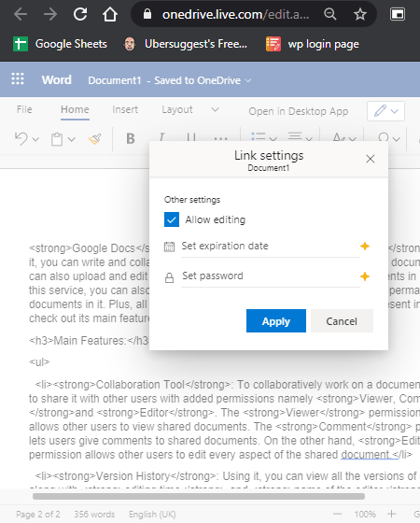Select the Format Painter brush
Viewport: 420px width, 523px height.
94,139
